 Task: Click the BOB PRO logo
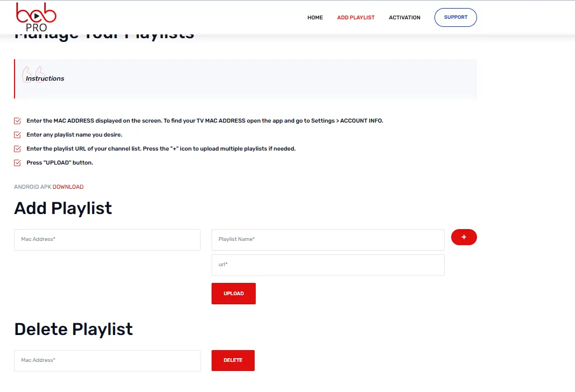click(36, 17)
